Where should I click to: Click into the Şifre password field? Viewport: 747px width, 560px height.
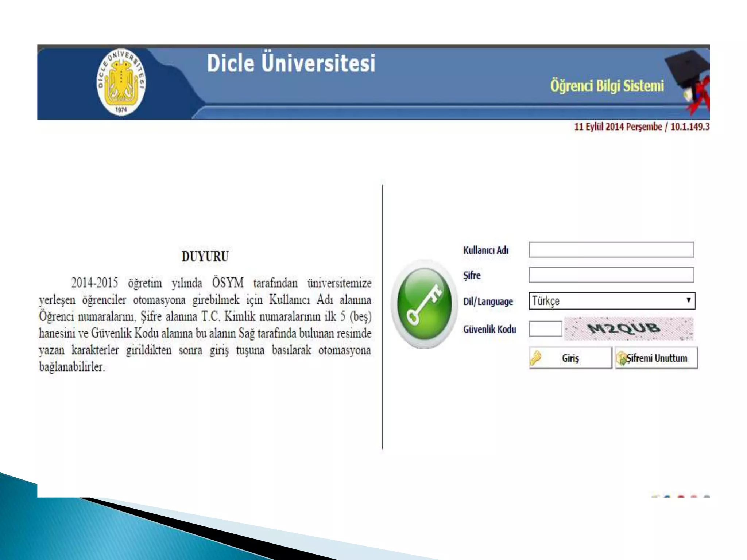611,275
